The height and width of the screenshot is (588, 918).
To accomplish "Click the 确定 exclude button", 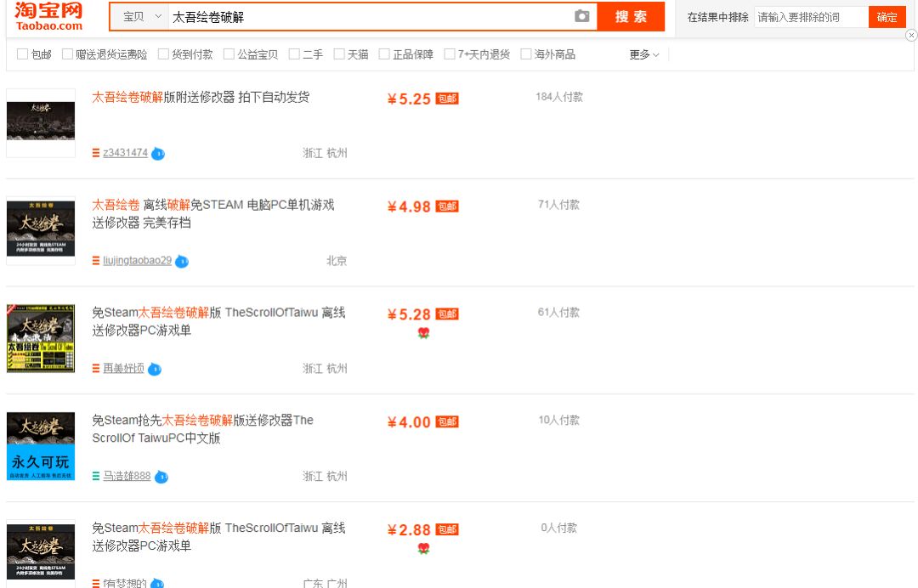I will pos(887,17).
